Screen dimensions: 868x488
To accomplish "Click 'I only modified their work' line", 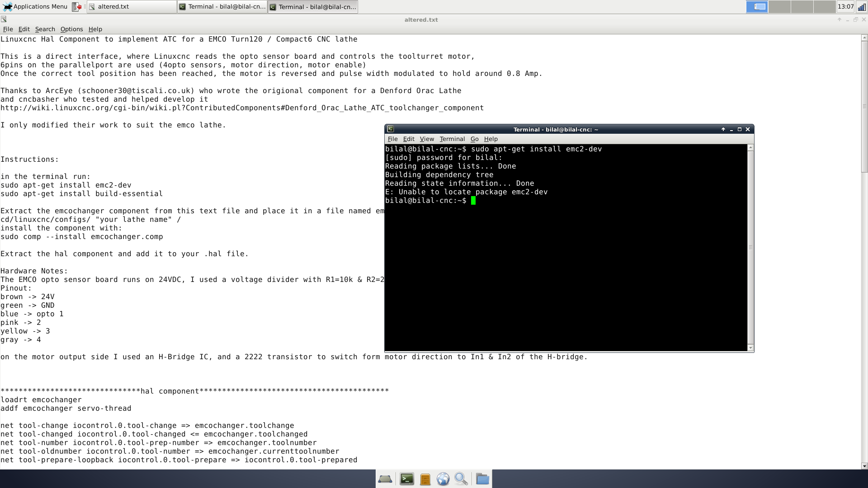I will pos(113,125).
